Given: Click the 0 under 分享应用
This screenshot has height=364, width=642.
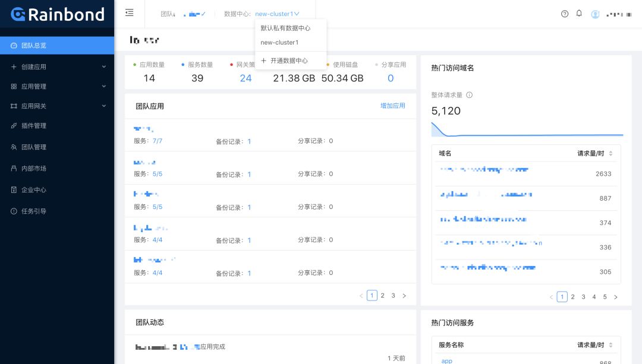Looking at the screenshot, I should (391, 78).
